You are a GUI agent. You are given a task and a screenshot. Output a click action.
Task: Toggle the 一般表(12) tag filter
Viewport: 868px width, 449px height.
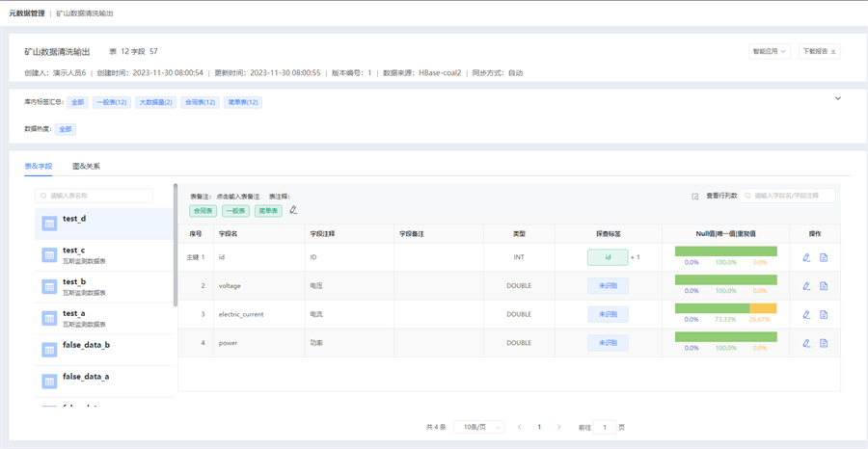click(112, 102)
